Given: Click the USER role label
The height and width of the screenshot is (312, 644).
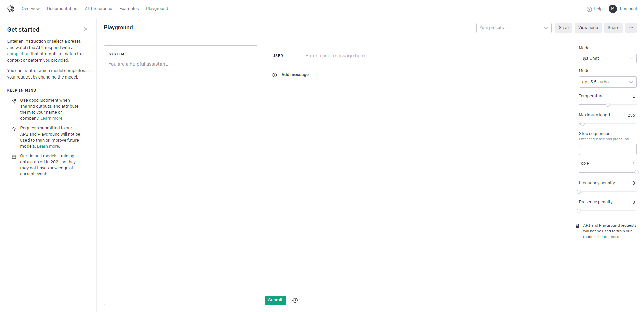Looking at the screenshot, I should 278,56.
